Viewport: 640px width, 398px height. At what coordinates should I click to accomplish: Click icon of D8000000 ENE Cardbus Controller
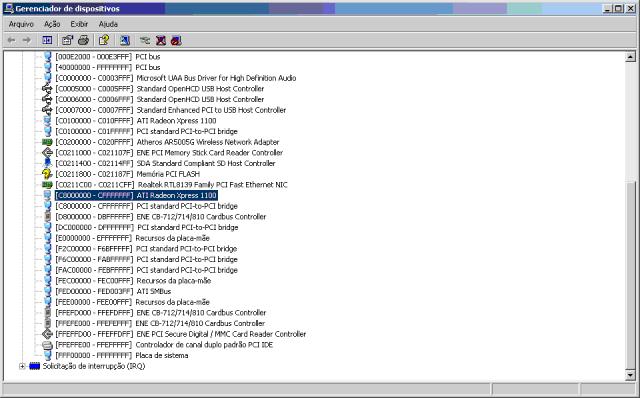tap(48, 217)
